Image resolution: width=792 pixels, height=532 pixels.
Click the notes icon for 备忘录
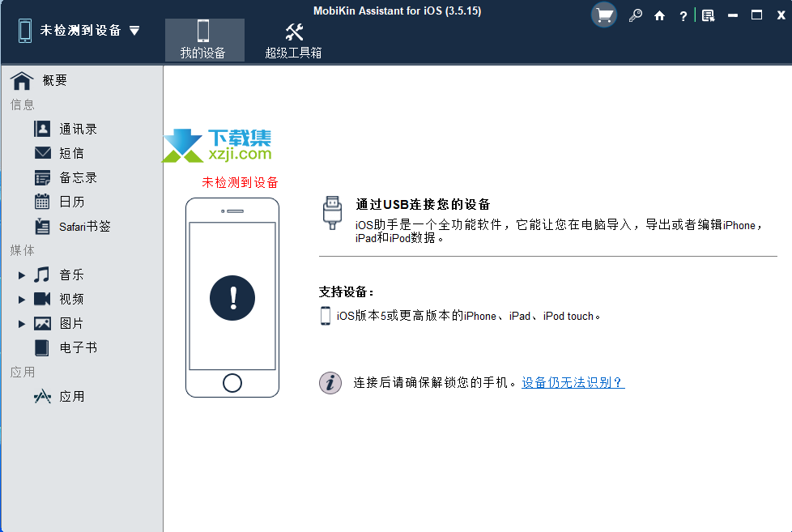pos(42,178)
